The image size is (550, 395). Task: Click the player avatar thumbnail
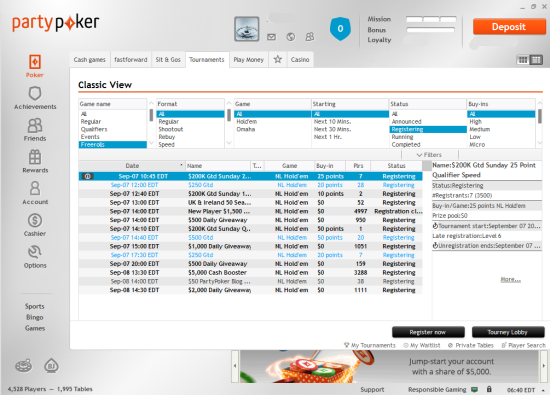(x=247, y=29)
